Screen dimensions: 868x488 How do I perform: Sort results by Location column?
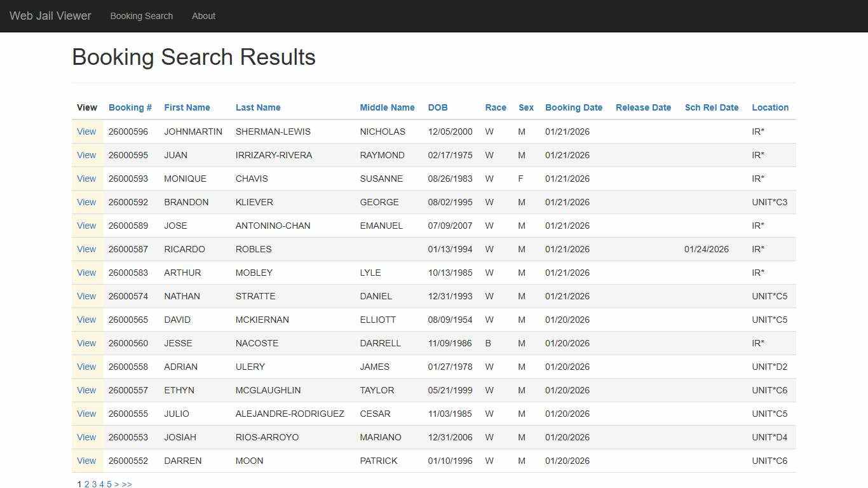[770, 107]
